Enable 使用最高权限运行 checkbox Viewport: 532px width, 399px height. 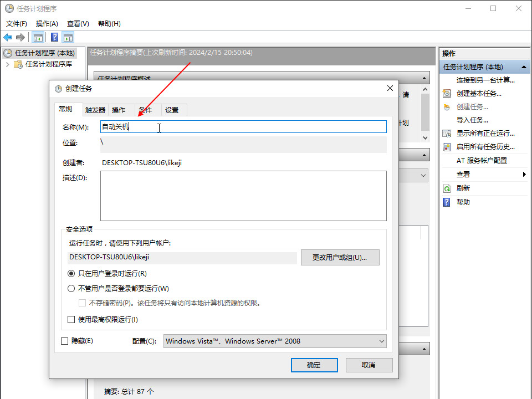[71, 319]
